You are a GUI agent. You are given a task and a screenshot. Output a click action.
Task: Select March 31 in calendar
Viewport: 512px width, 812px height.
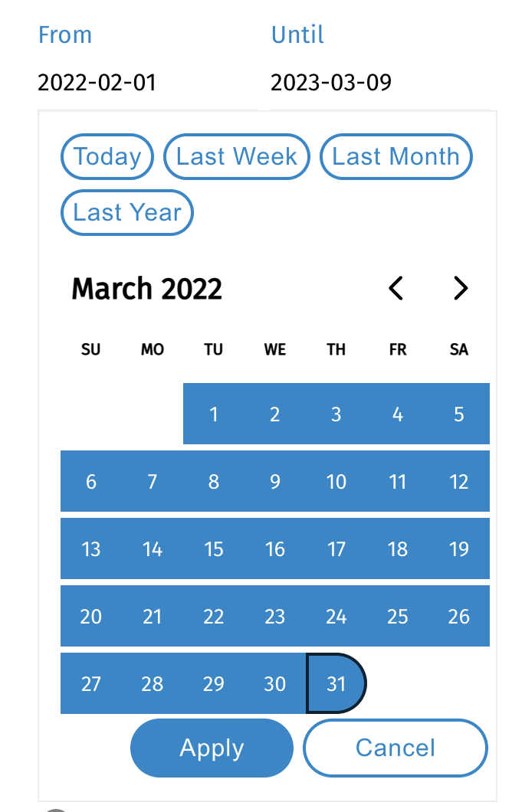[336, 683]
